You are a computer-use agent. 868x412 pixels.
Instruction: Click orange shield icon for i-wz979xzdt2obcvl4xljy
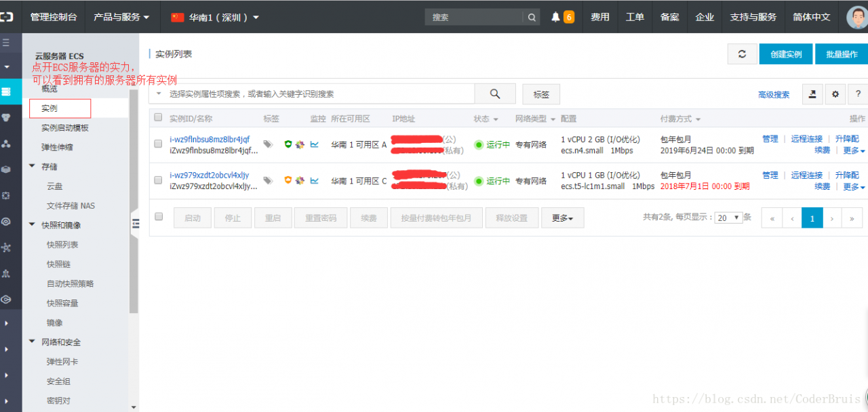(288, 180)
